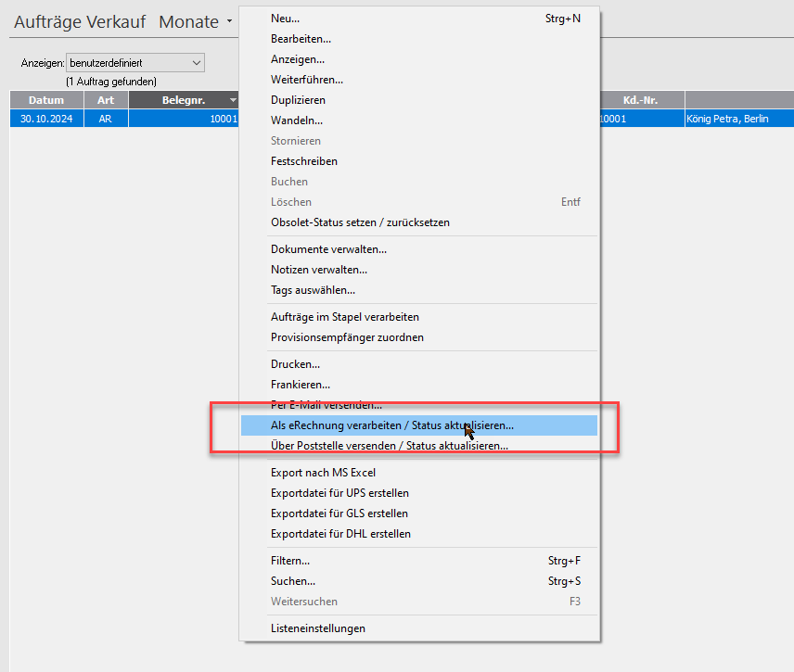The width and height of the screenshot is (794, 672).
Task: Open Dokumente verwalten... entry
Action: click(419, 249)
